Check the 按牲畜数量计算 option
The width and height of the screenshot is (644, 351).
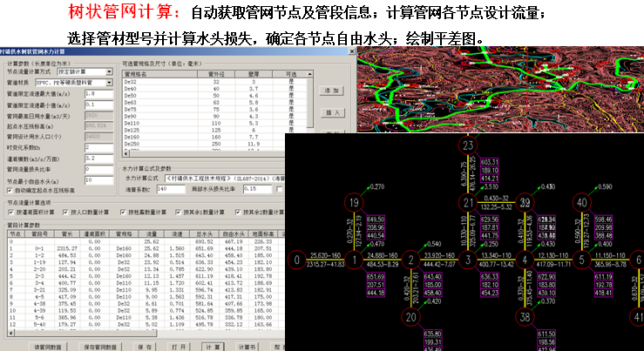(x=121, y=212)
